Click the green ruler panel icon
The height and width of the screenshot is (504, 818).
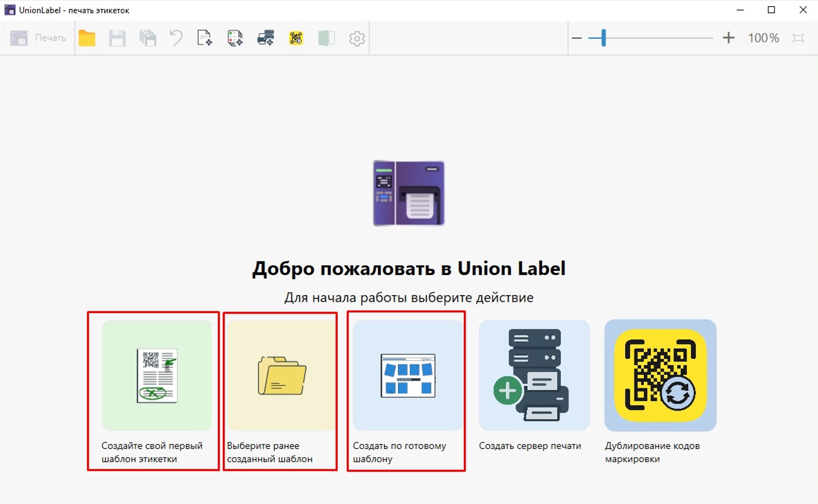[x=326, y=38]
